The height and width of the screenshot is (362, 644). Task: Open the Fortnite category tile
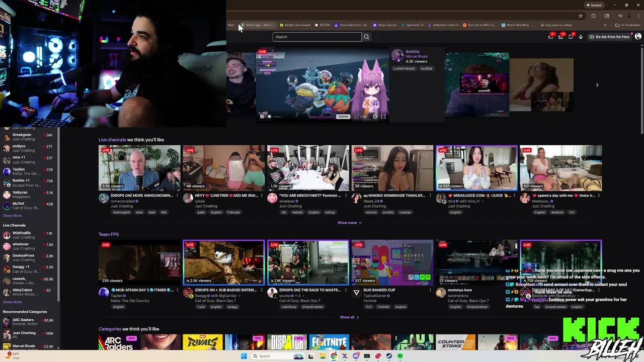click(329, 342)
